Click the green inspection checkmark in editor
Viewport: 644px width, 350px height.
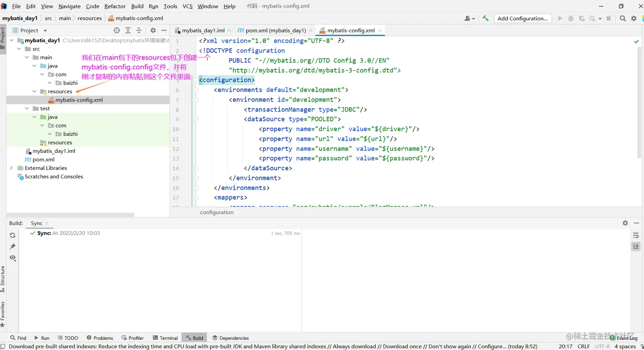tap(636, 42)
